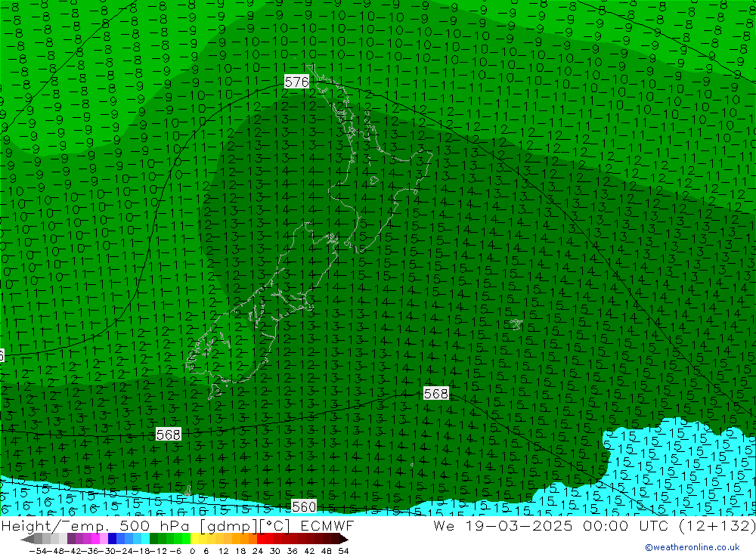The width and height of the screenshot is (756, 554).
Task: Select the 568 label southwest of New Zealand
Action: [x=169, y=435]
